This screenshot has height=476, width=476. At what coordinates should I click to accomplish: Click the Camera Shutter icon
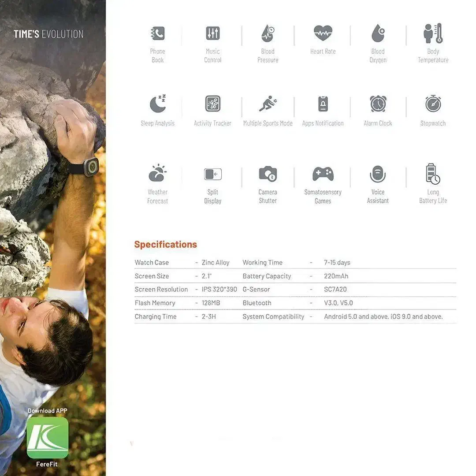[x=268, y=174]
